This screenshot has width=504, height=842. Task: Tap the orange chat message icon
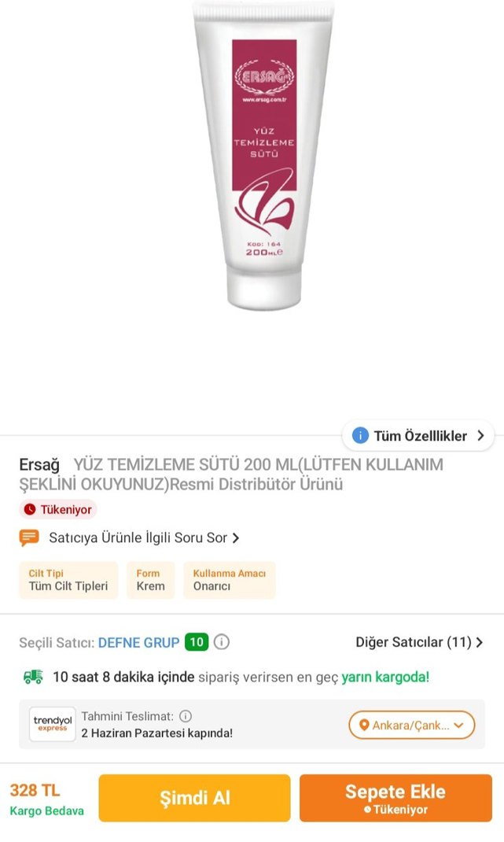click(29, 537)
